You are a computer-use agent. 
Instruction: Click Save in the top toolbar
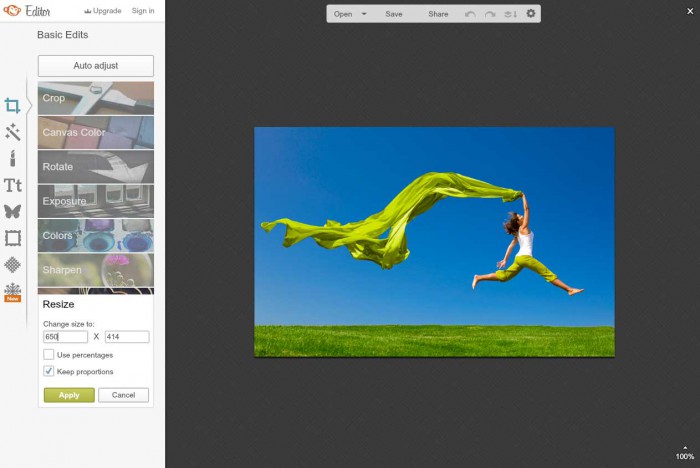coord(394,14)
